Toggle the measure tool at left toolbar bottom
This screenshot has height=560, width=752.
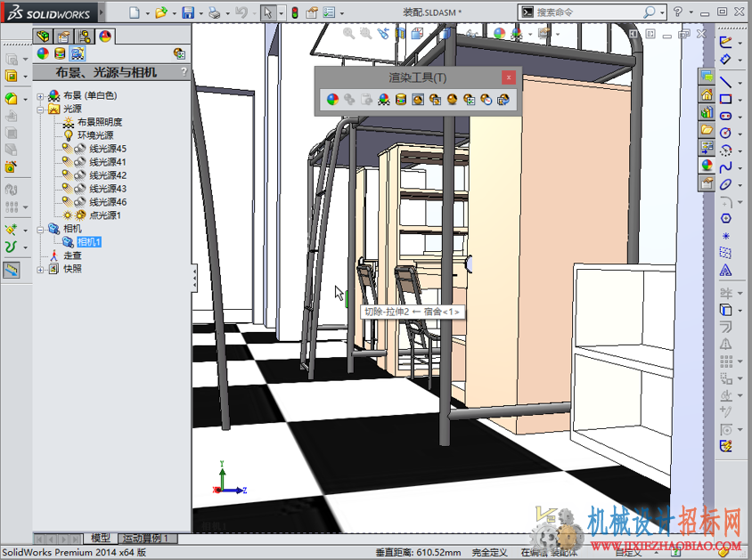point(12,270)
